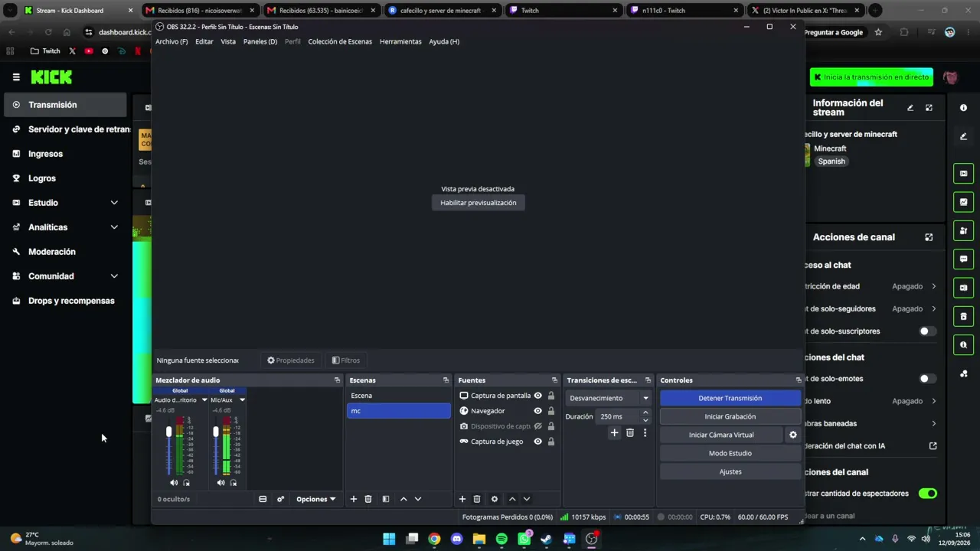This screenshot has height=551, width=980.
Task: Show the Dispositivo de captura source
Action: coord(537,426)
